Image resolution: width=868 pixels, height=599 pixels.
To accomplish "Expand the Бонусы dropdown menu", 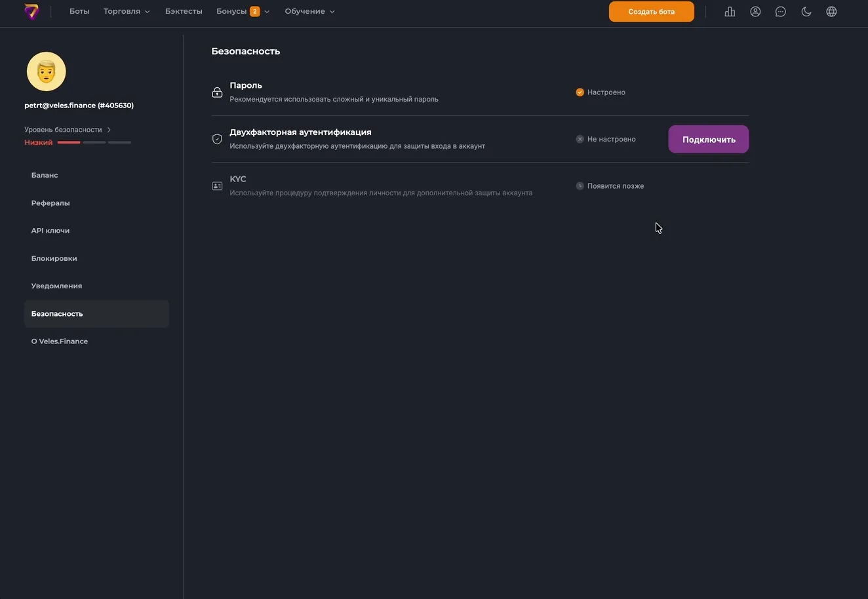I will click(243, 12).
